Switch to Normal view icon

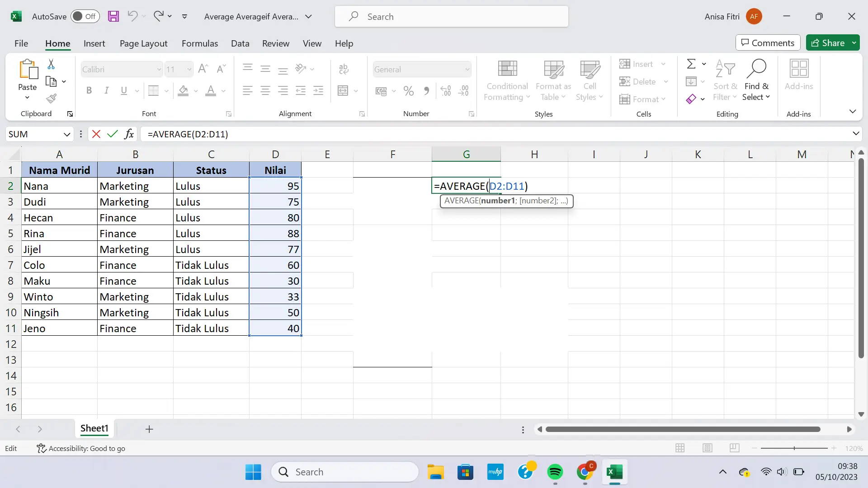click(x=680, y=448)
